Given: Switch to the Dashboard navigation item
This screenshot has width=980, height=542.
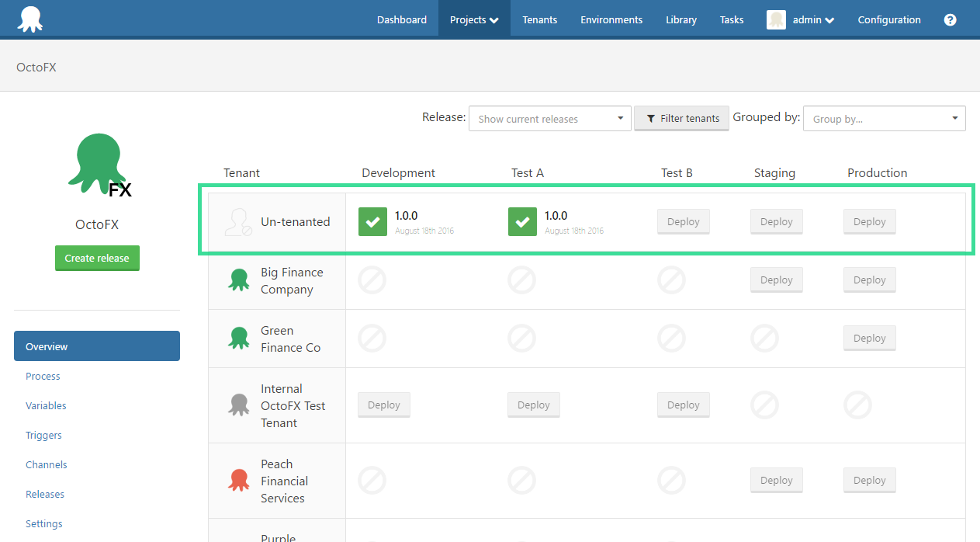Looking at the screenshot, I should (401, 19).
